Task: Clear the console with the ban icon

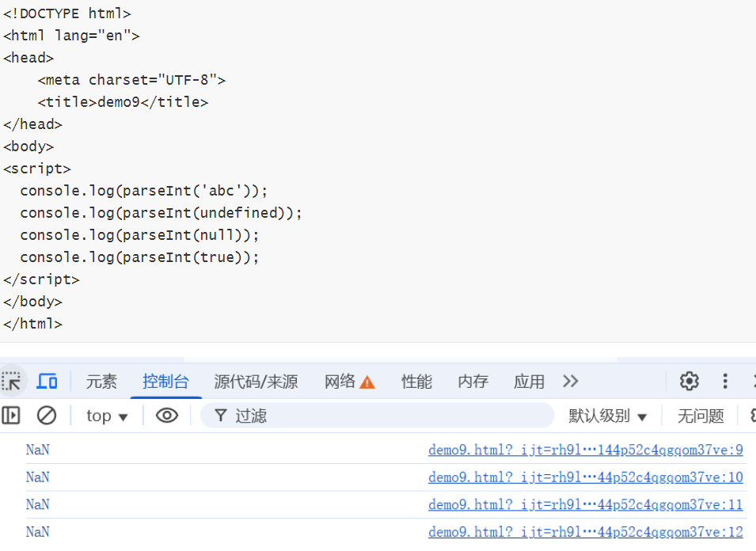Action: [x=47, y=416]
